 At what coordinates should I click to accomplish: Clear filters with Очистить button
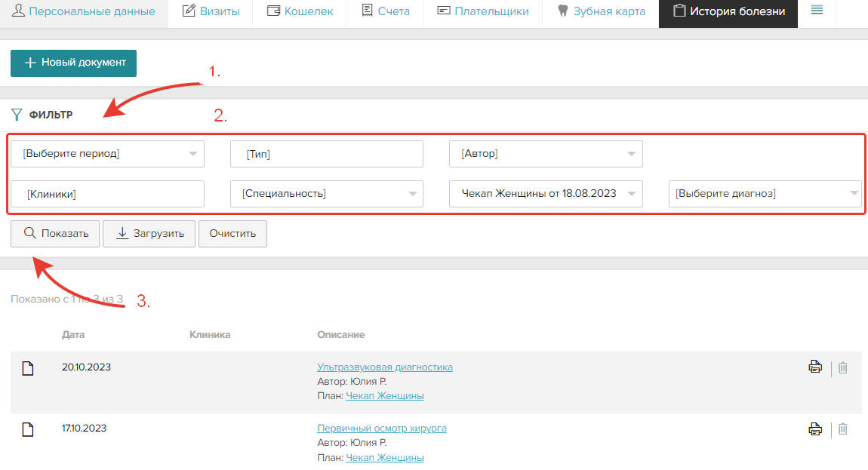(x=232, y=234)
